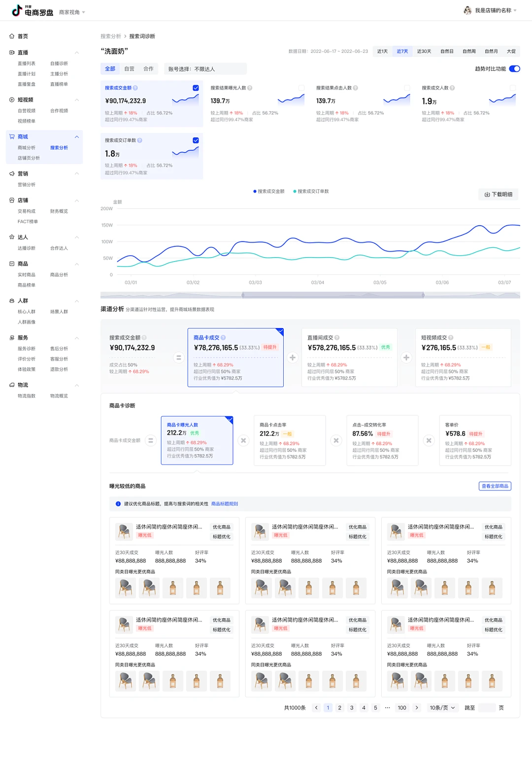Open the store name account dropdown
The width and height of the screenshot is (532, 762).
pos(496,10)
